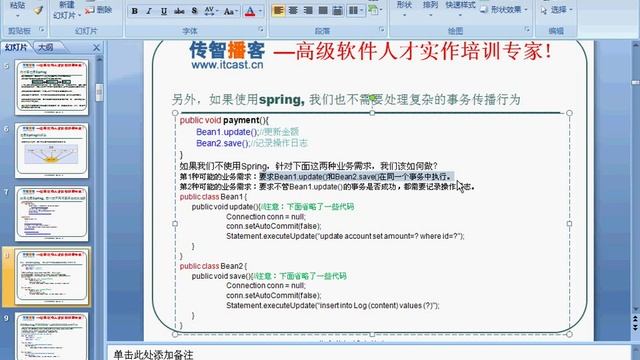Click notes area '单击此处添加备注'
The width and height of the screenshot is (640, 360).
click(153, 354)
